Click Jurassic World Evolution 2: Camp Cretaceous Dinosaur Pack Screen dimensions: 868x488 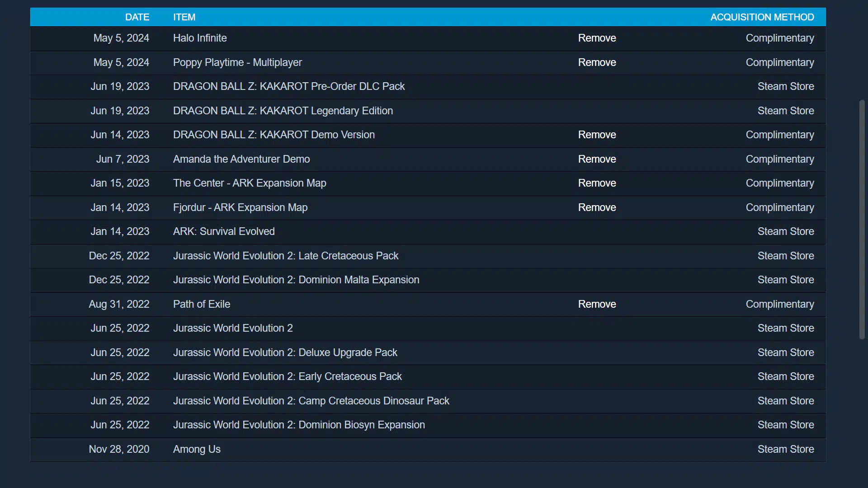coord(311,401)
